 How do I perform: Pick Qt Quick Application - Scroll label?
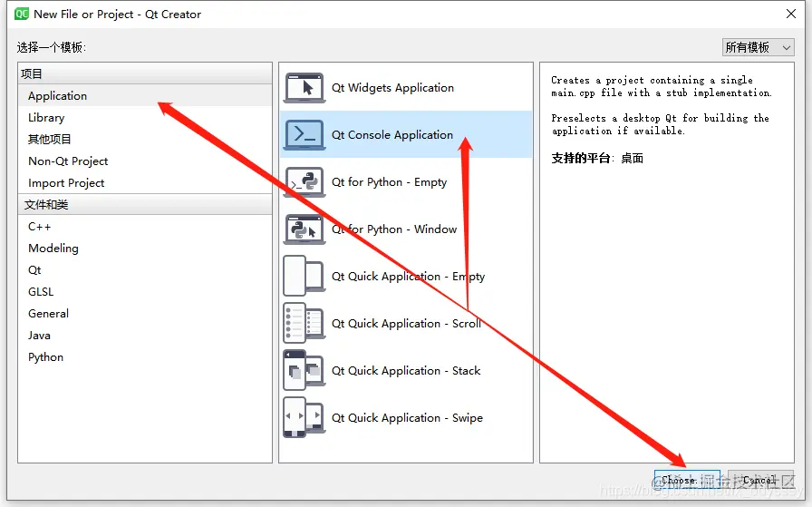(407, 324)
